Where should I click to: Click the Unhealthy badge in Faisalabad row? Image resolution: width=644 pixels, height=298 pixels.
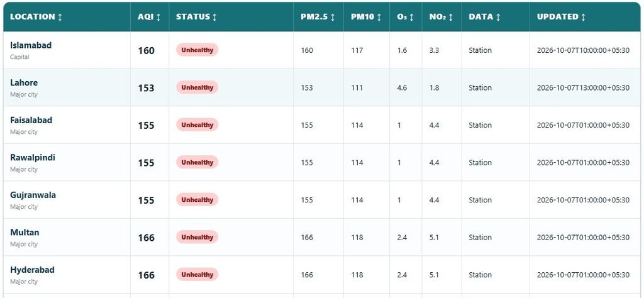coord(197,124)
